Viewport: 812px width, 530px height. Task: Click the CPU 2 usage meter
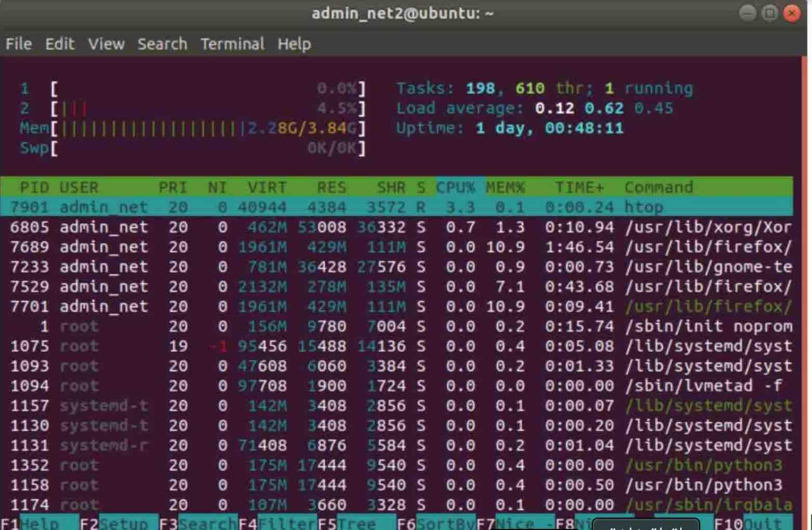(x=193, y=108)
